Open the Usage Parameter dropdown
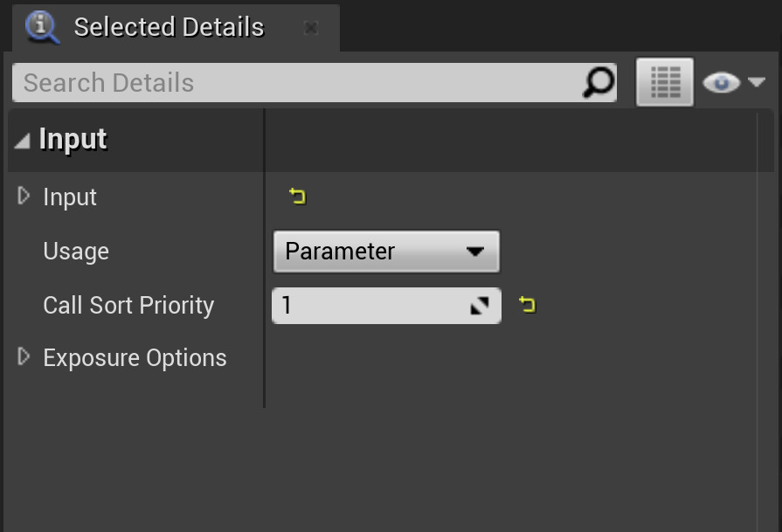 point(386,252)
